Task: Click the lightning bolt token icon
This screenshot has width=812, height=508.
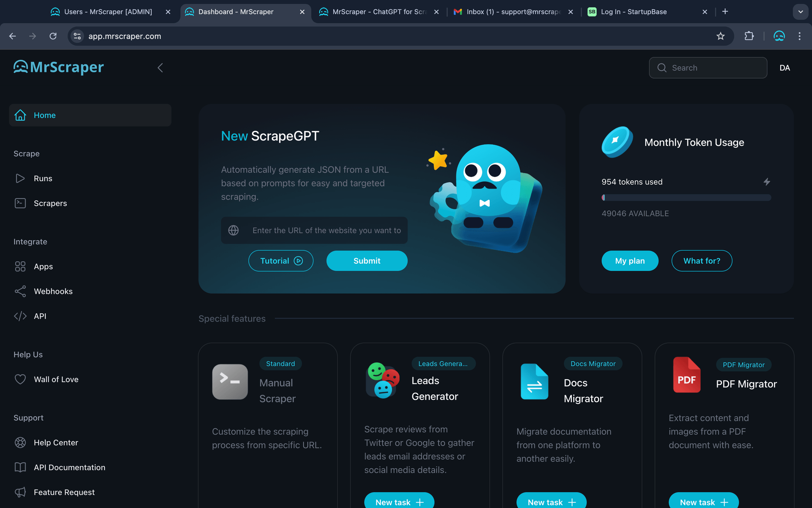Action: point(767,182)
